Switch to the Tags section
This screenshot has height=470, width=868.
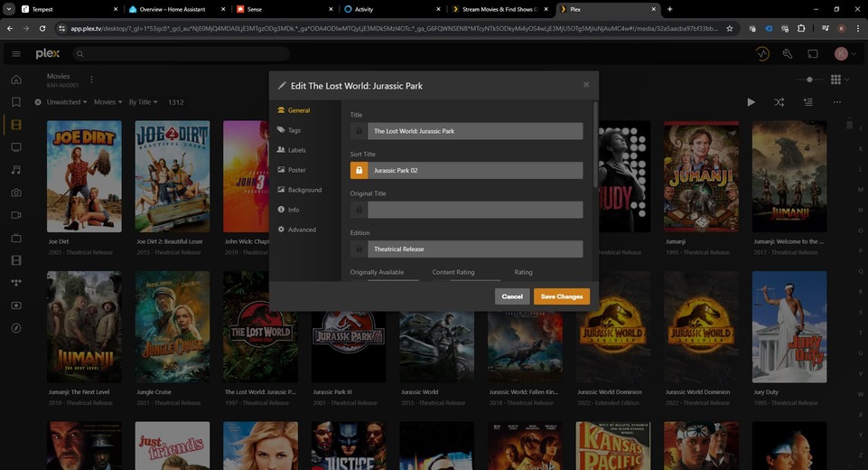click(289, 130)
